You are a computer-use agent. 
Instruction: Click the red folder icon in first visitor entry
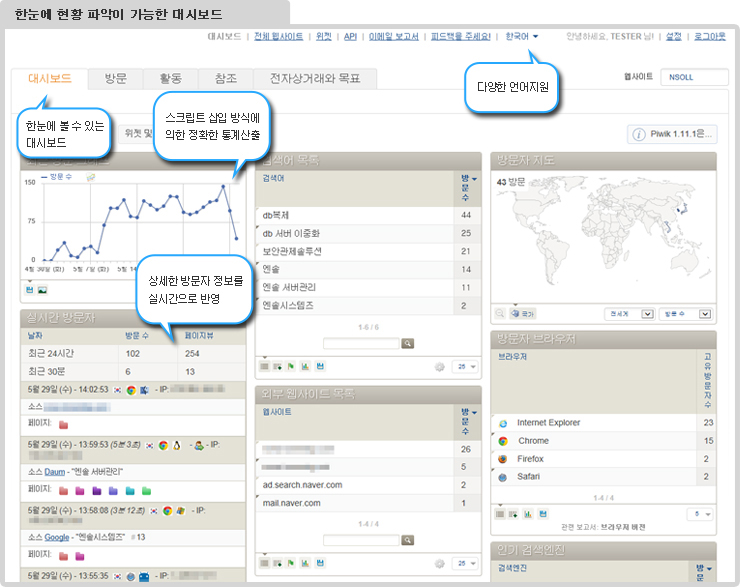pos(64,424)
